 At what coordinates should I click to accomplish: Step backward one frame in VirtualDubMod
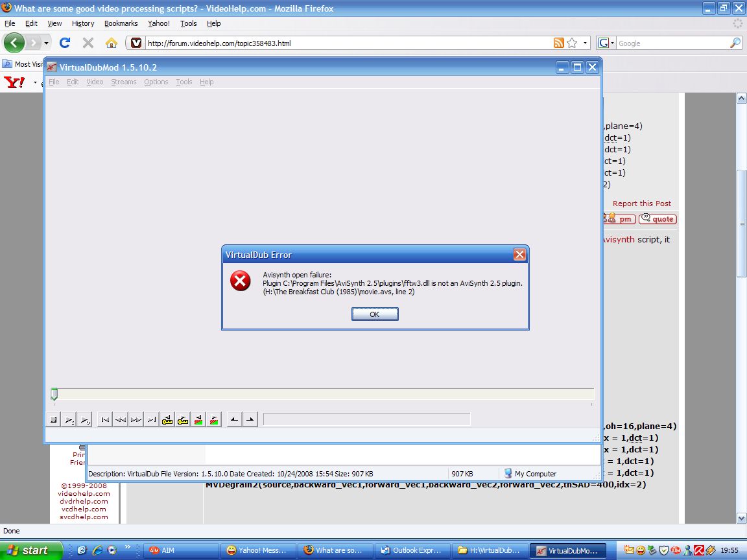pos(121,419)
